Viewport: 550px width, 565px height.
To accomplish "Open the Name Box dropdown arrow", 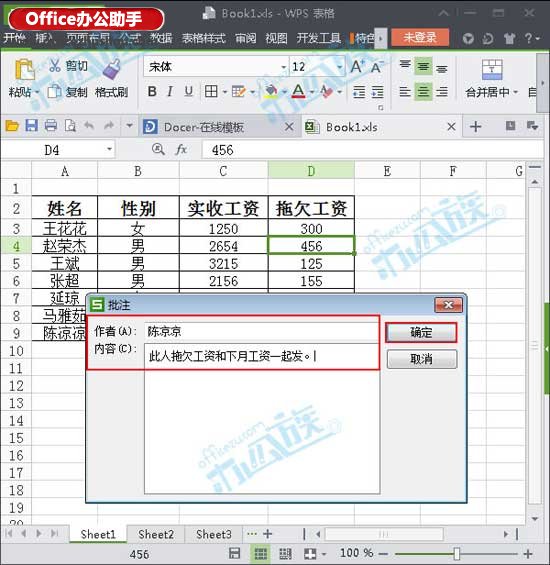I will [109, 149].
